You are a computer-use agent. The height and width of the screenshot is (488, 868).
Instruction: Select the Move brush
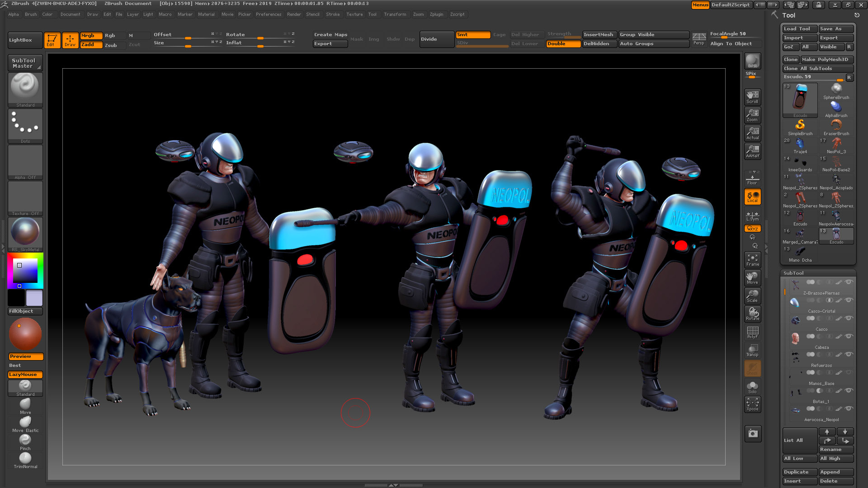pyautogui.click(x=25, y=406)
